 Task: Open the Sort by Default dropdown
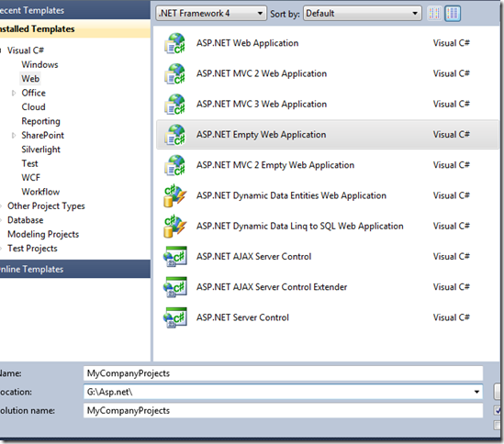tap(363, 14)
